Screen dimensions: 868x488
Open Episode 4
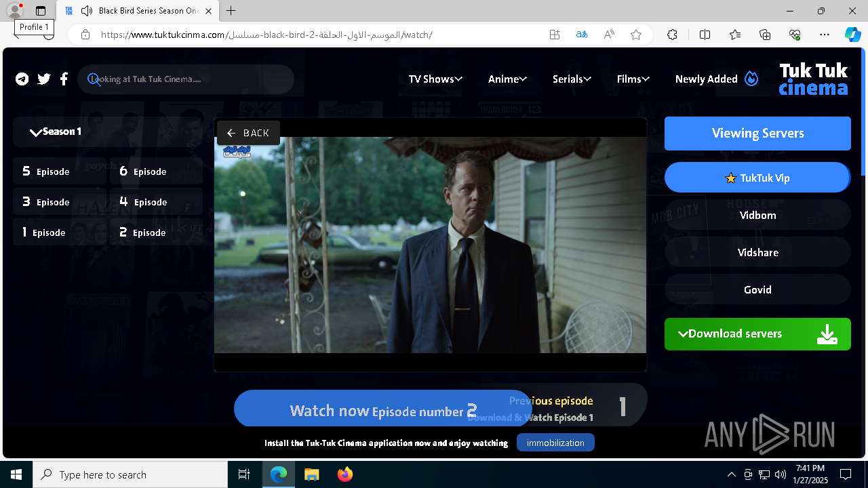click(x=156, y=202)
